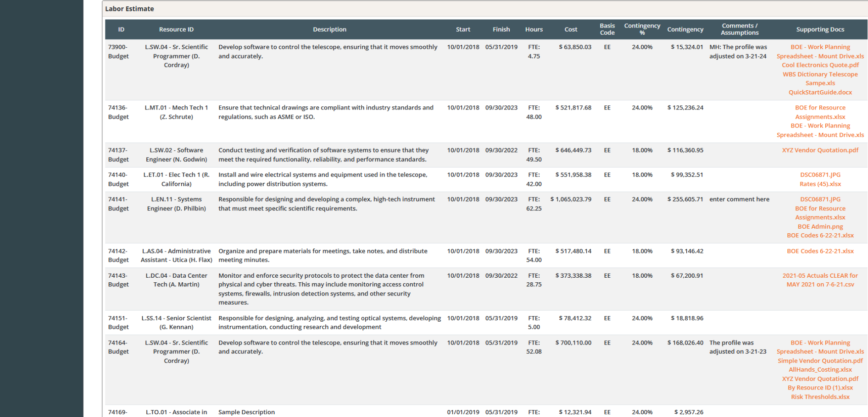Click the ID column header
868x417 pixels.
[121, 29]
